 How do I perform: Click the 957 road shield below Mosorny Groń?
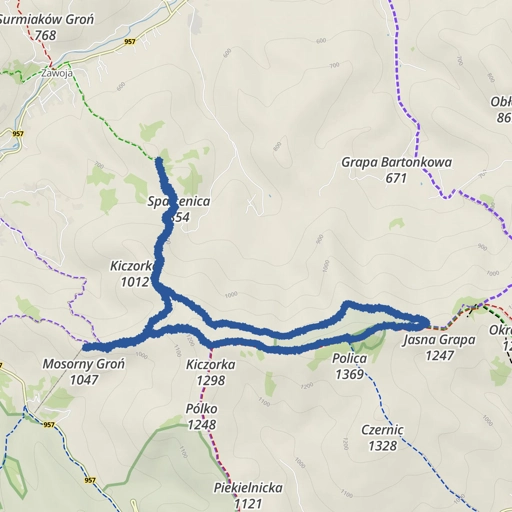[x=49, y=425]
